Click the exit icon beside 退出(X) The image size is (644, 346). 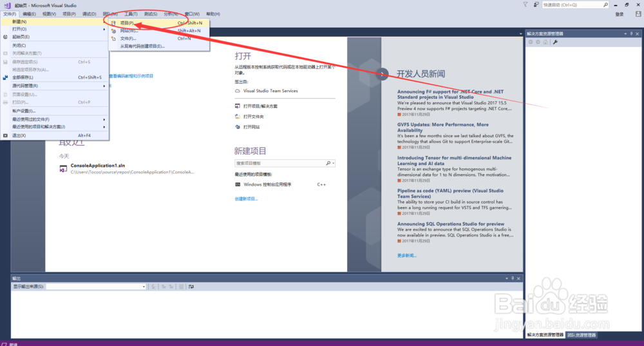(5, 135)
